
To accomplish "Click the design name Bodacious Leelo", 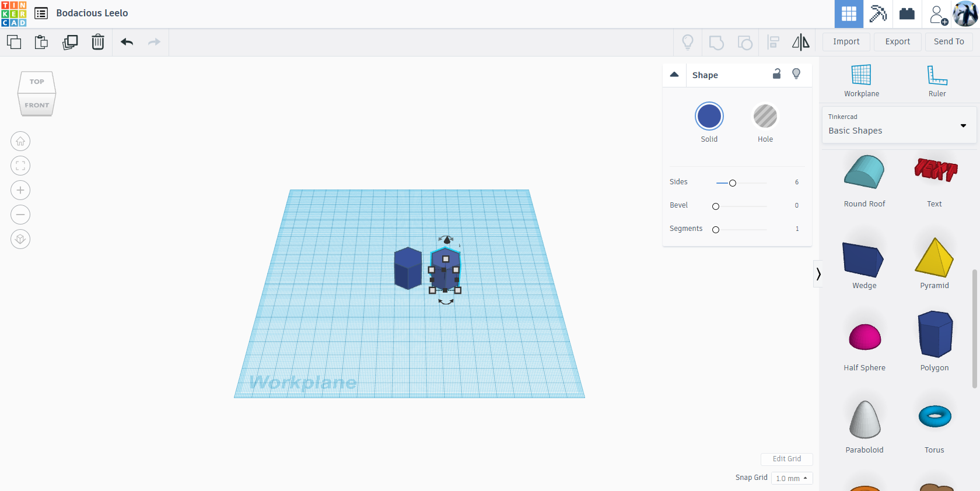I will [x=92, y=13].
